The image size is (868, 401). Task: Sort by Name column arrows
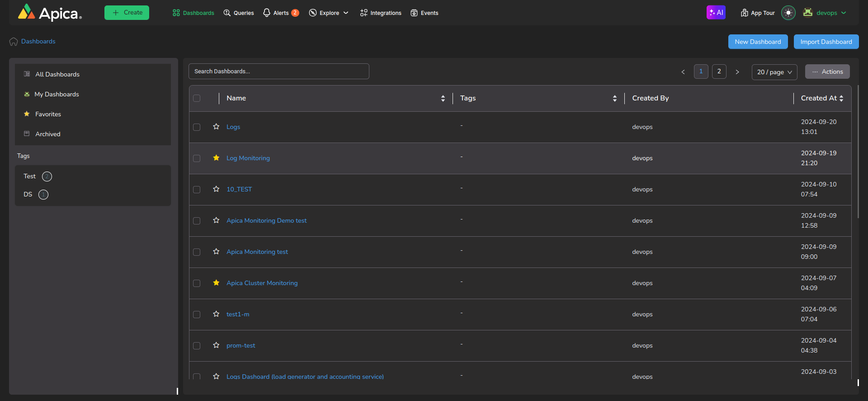443,98
